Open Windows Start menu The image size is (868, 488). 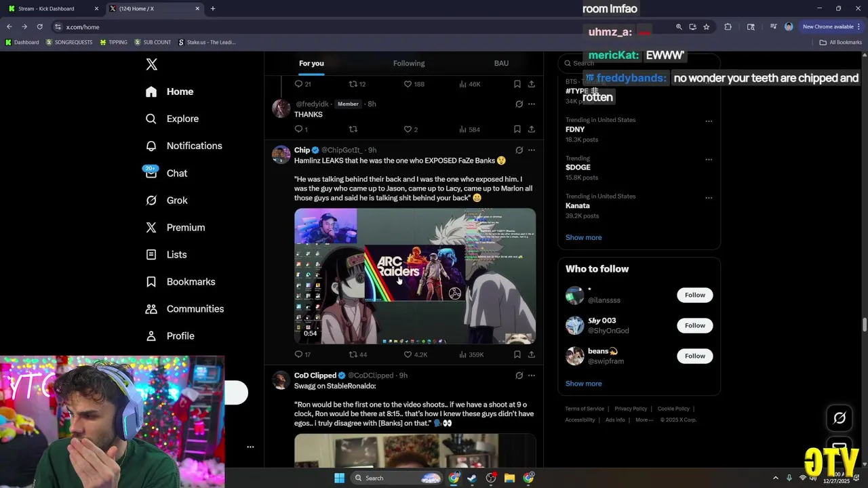pyautogui.click(x=339, y=478)
